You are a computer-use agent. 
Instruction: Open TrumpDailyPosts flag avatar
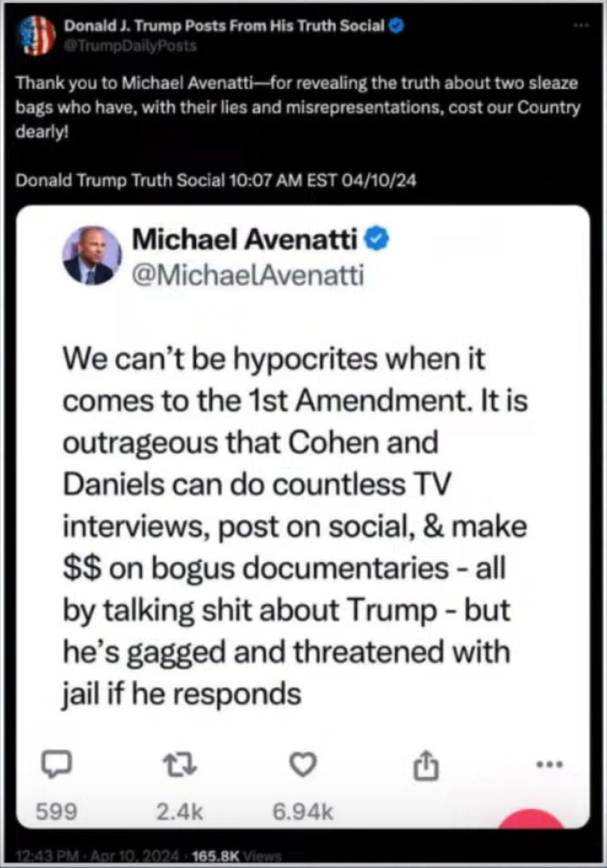(36, 35)
